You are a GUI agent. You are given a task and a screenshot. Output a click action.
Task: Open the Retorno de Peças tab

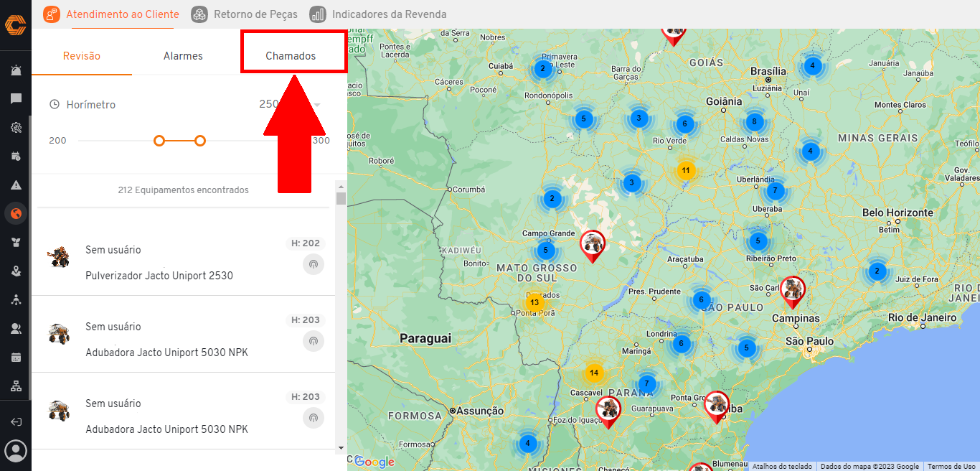click(245, 14)
